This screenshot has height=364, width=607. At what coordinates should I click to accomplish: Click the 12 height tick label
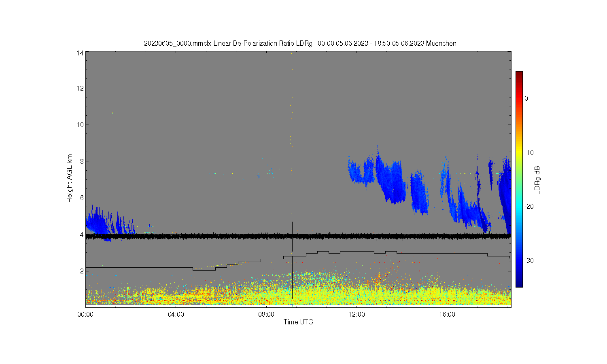[x=80, y=88]
